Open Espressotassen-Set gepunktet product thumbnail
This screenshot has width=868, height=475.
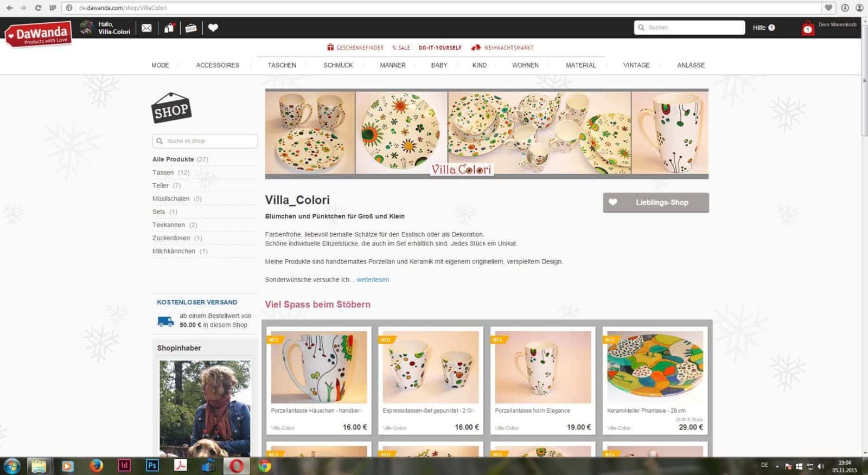coord(431,367)
